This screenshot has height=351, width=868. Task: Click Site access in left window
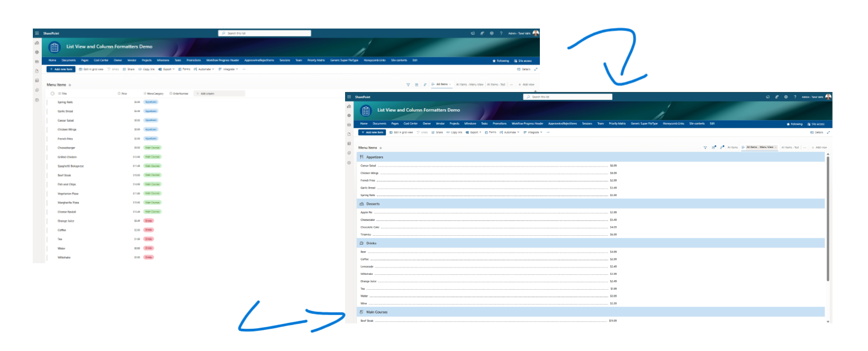point(522,61)
